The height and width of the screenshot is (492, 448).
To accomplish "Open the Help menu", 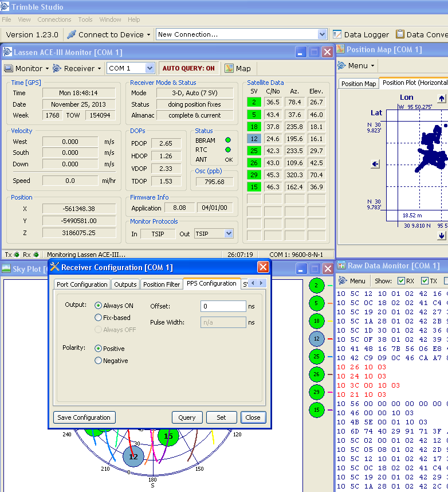I will pos(134,19).
